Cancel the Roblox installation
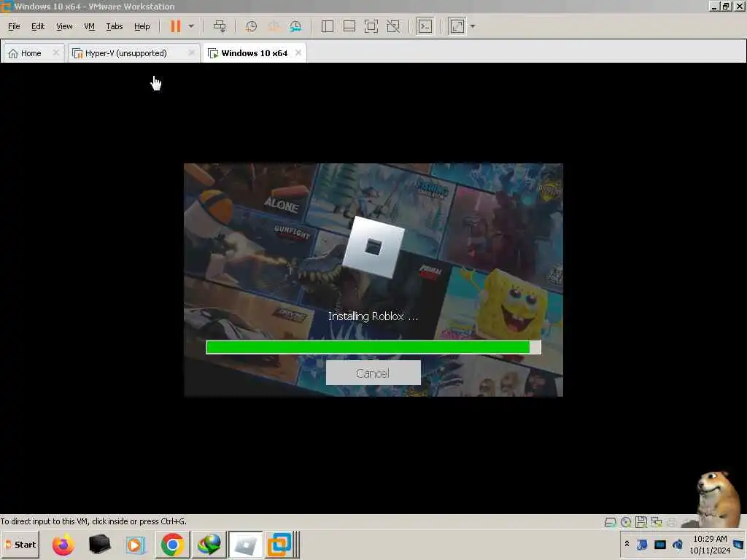 tap(373, 373)
